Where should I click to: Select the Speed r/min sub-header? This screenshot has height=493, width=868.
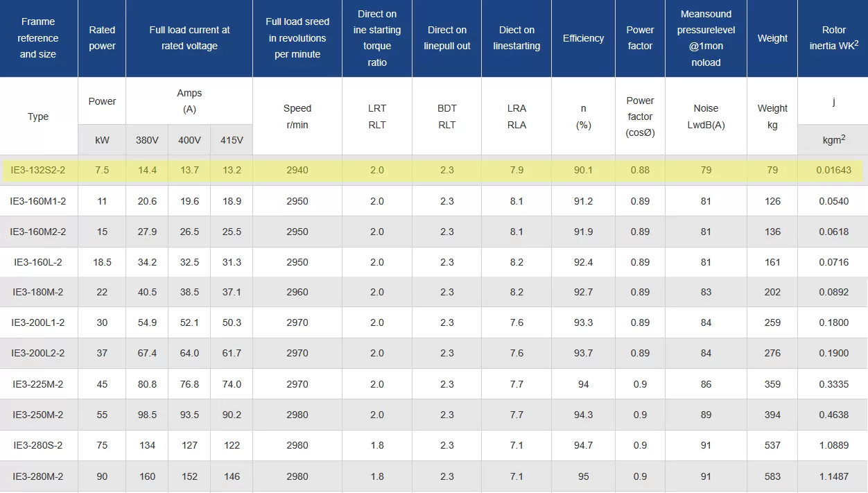(x=297, y=116)
